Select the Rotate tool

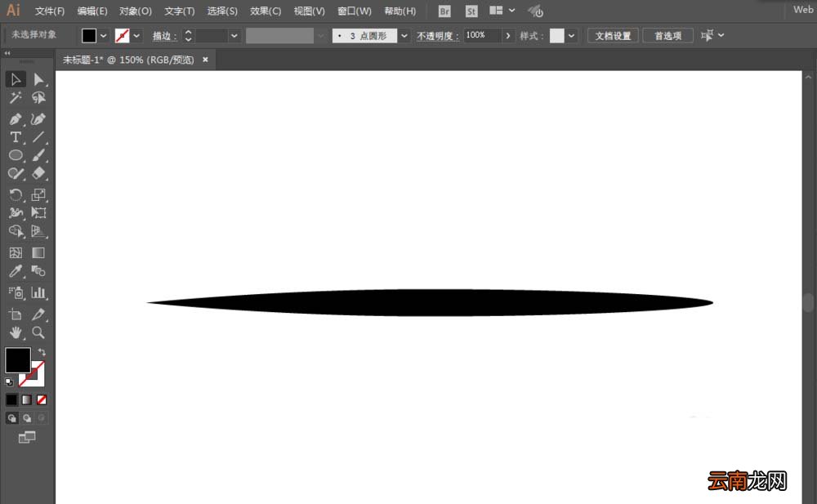16,195
